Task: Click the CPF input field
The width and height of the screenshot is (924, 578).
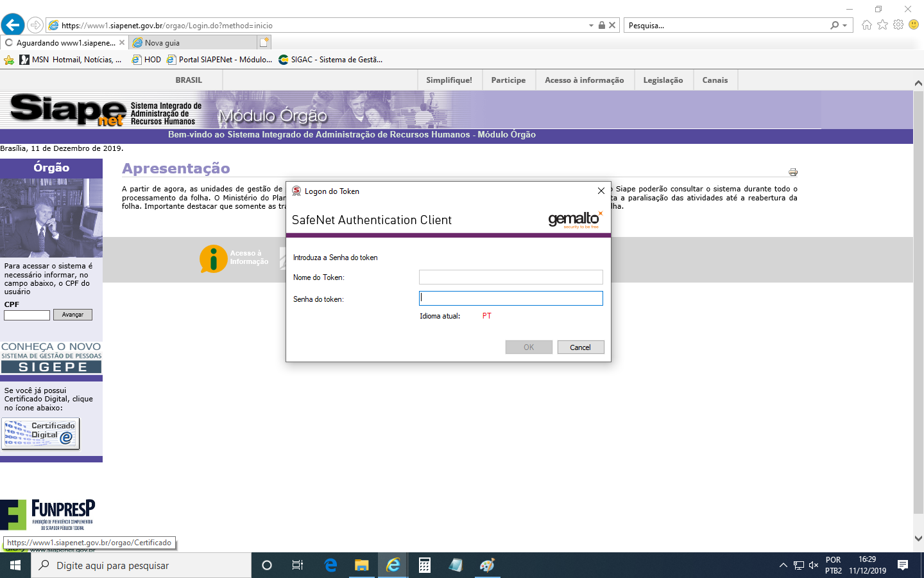Action: pos(27,315)
